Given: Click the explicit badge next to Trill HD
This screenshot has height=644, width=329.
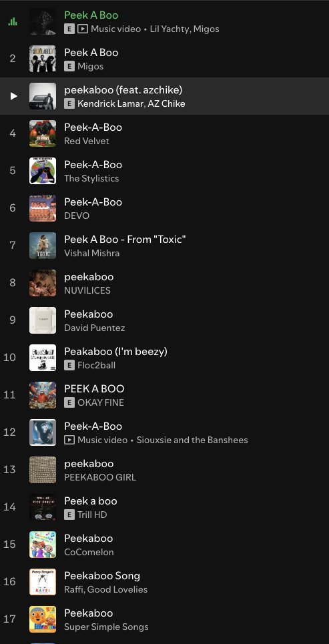Looking at the screenshot, I should [x=69, y=515].
